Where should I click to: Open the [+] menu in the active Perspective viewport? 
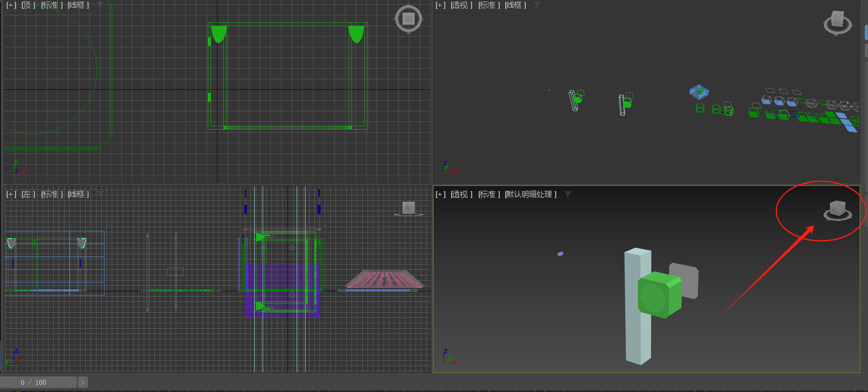click(x=441, y=194)
